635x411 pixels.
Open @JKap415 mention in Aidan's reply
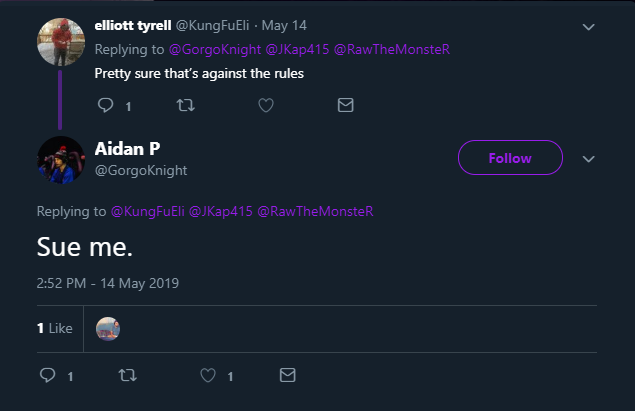pyautogui.click(x=221, y=211)
